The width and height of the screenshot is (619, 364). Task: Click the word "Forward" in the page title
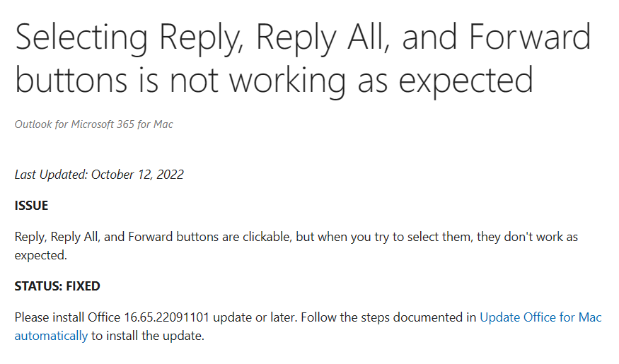pyautogui.click(x=530, y=37)
